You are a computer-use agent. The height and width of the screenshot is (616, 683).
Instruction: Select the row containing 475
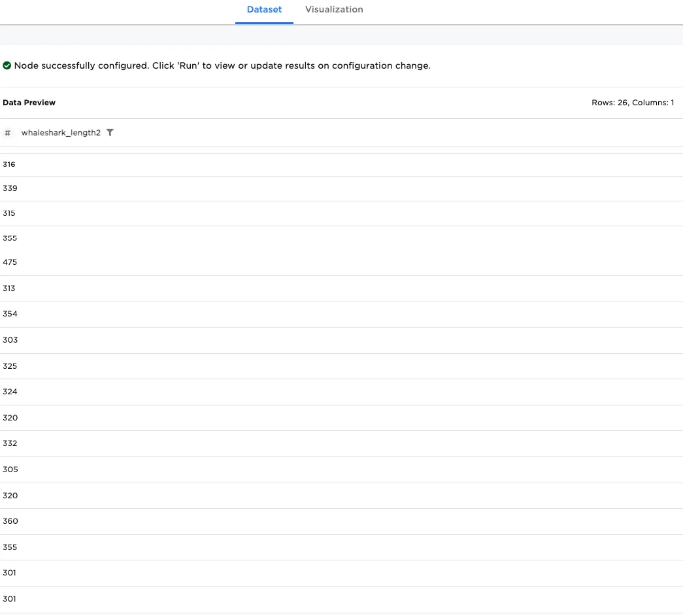[x=10, y=262]
